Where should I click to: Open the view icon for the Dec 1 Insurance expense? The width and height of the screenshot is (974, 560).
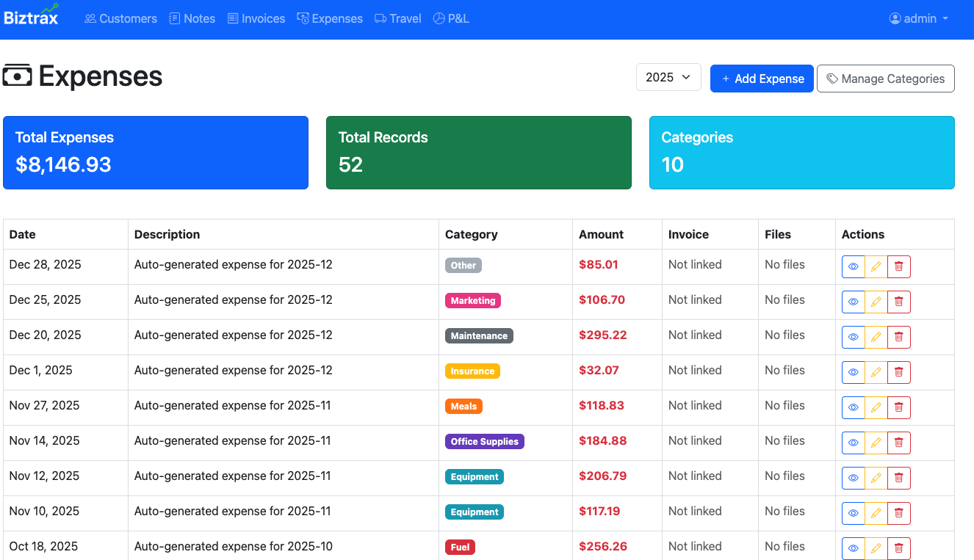tap(853, 371)
